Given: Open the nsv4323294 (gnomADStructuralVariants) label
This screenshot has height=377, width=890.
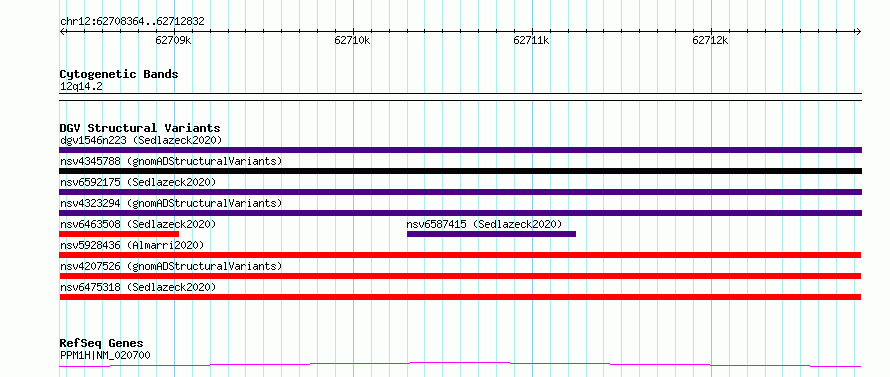Looking at the screenshot, I should point(171,203).
